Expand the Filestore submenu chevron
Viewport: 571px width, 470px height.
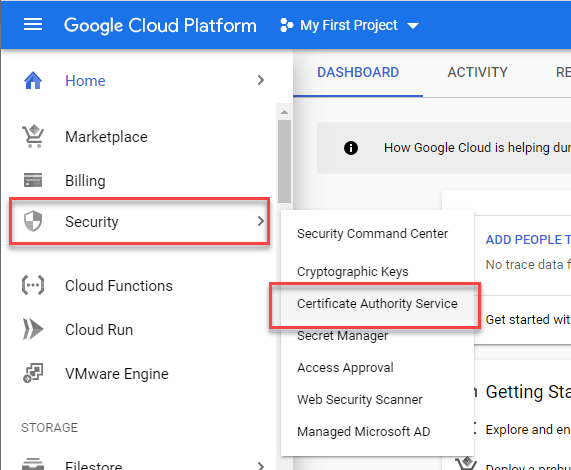coord(260,466)
